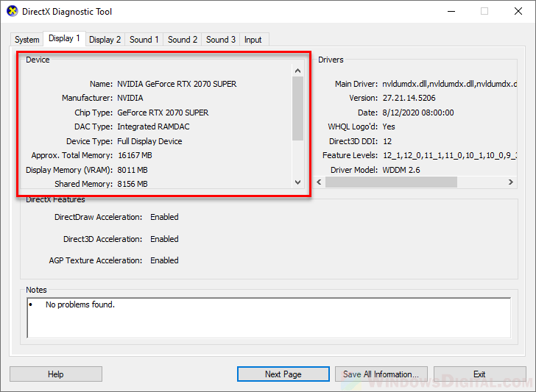Image resolution: width=536 pixels, height=392 pixels.
Task: Click 'Full Display Device' value
Action: coord(149,141)
